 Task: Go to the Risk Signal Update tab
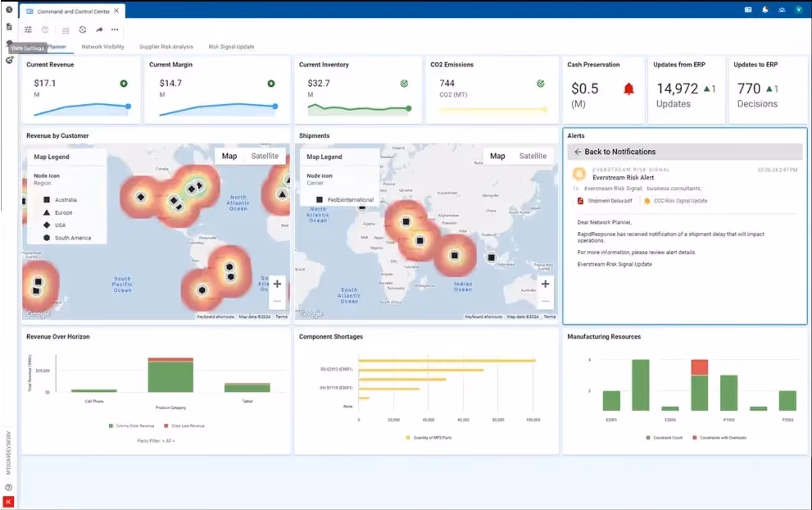point(232,47)
